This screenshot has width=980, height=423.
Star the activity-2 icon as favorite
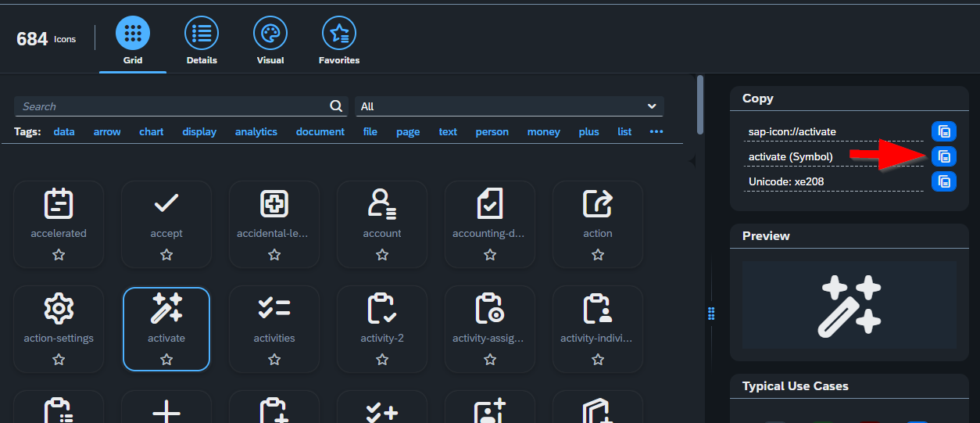382,360
